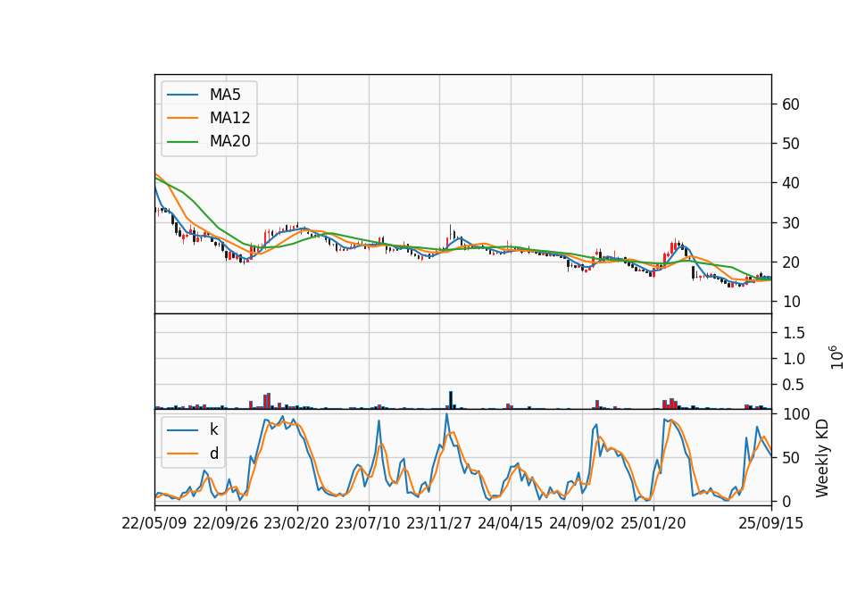Click the 24/09/02 date label

[x=581, y=523]
